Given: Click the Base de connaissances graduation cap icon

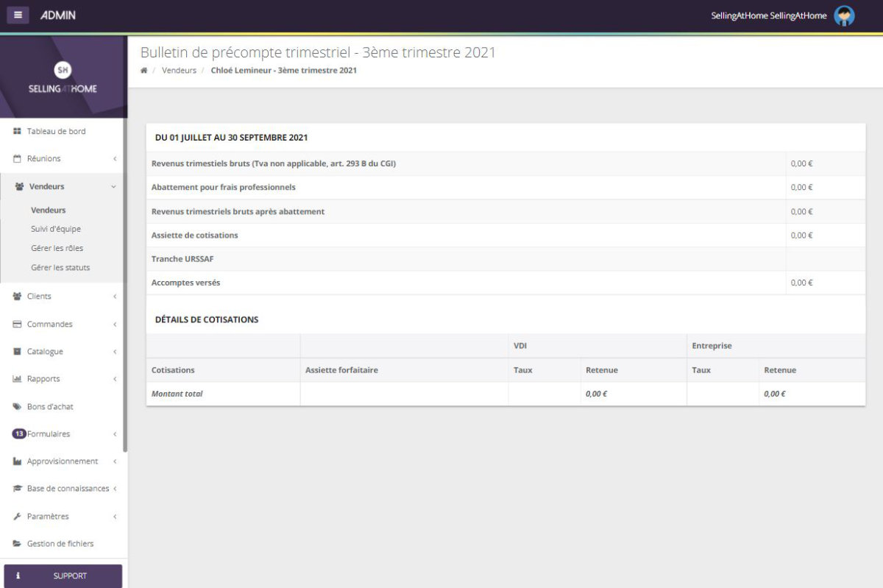Looking at the screenshot, I should pos(18,489).
